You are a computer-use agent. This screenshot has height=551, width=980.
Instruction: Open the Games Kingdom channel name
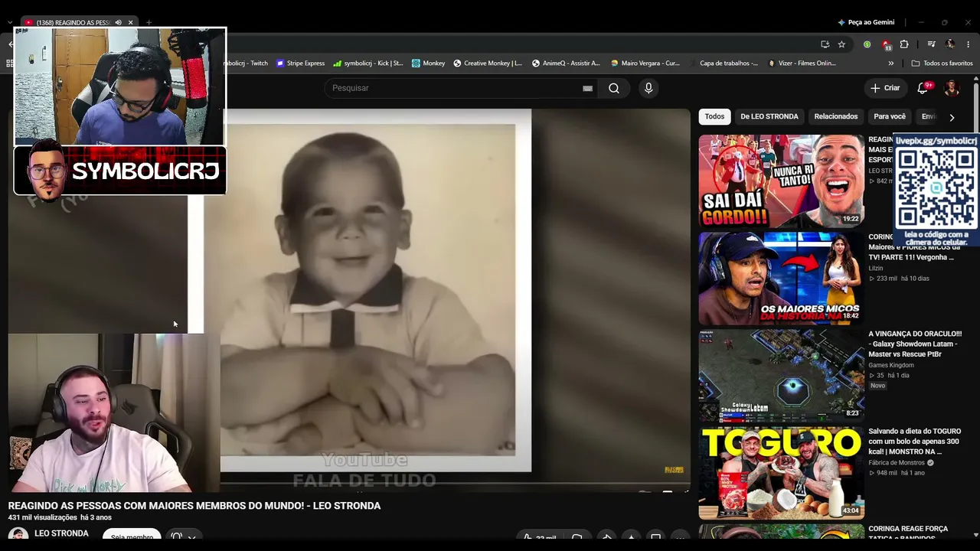click(891, 365)
